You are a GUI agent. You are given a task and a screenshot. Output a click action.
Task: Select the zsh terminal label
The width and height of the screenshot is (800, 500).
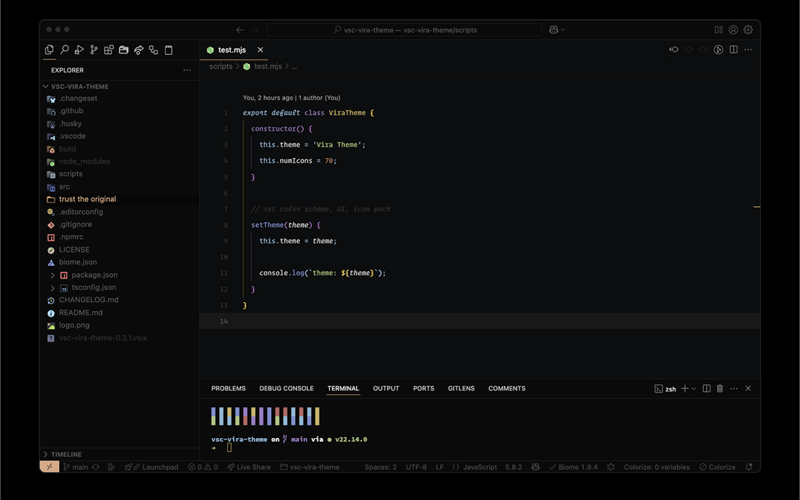click(x=665, y=389)
